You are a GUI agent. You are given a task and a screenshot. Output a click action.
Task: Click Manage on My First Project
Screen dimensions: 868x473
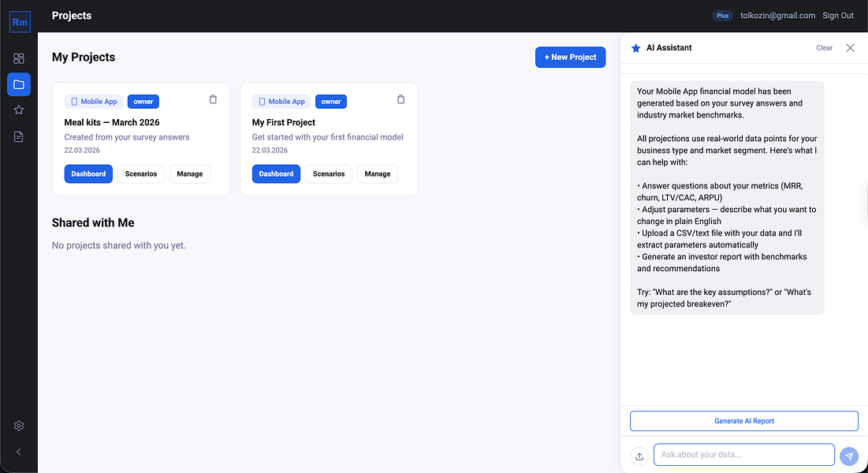[x=378, y=174]
